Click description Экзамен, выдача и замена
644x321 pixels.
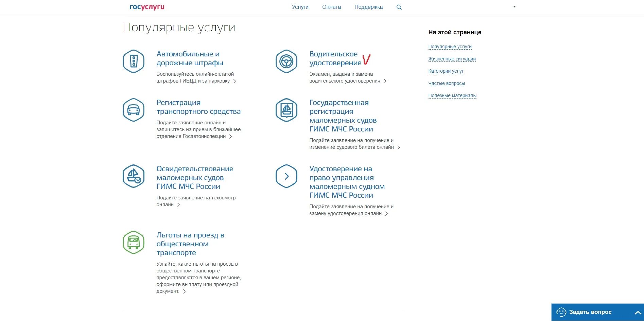tap(345, 77)
